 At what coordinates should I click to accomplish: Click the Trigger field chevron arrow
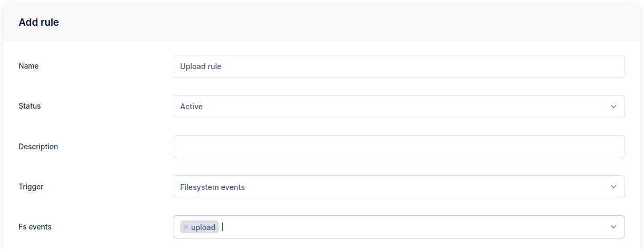pyautogui.click(x=613, y=187)
